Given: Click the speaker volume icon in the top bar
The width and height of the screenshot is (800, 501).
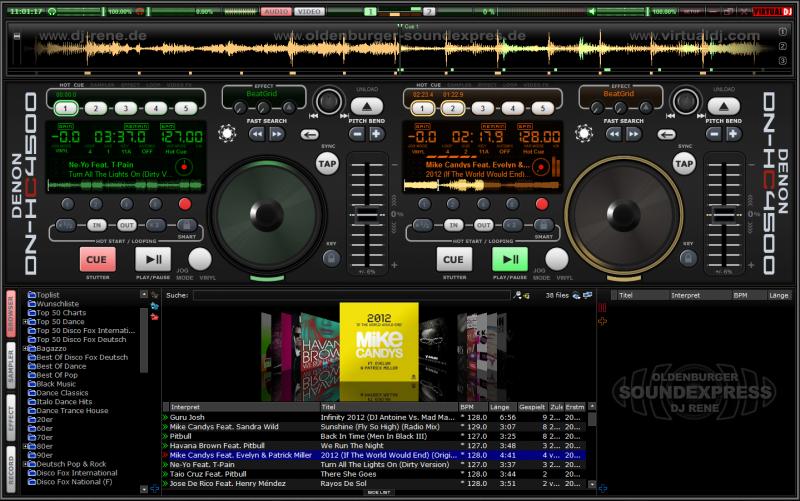Looking at the screenshot, I should (x=592, y=11).
